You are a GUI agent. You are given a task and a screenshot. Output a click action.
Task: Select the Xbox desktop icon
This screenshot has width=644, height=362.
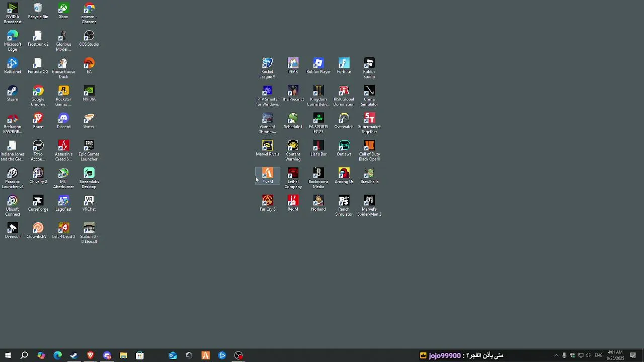[63, 11]
